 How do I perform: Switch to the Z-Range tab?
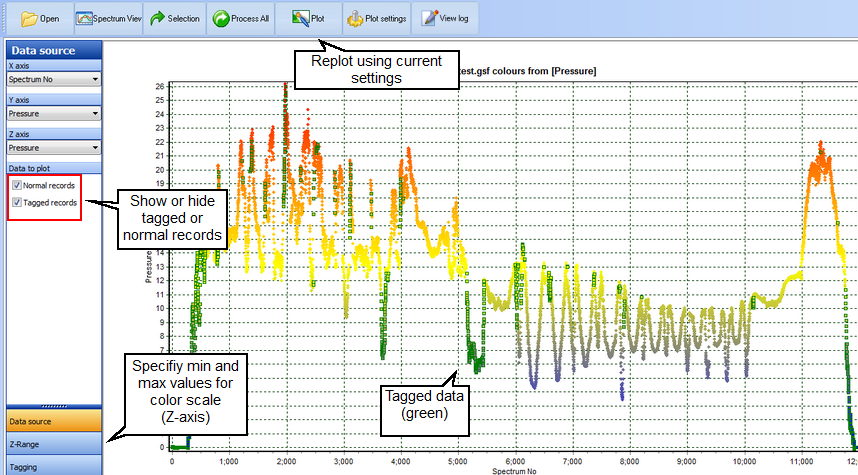point(52,443)
